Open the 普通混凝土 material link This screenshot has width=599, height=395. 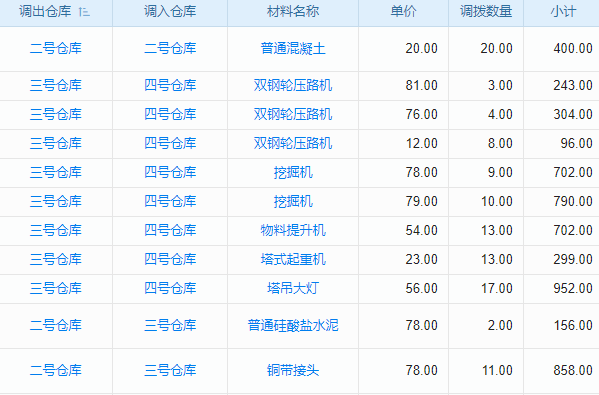coord(293,49)
